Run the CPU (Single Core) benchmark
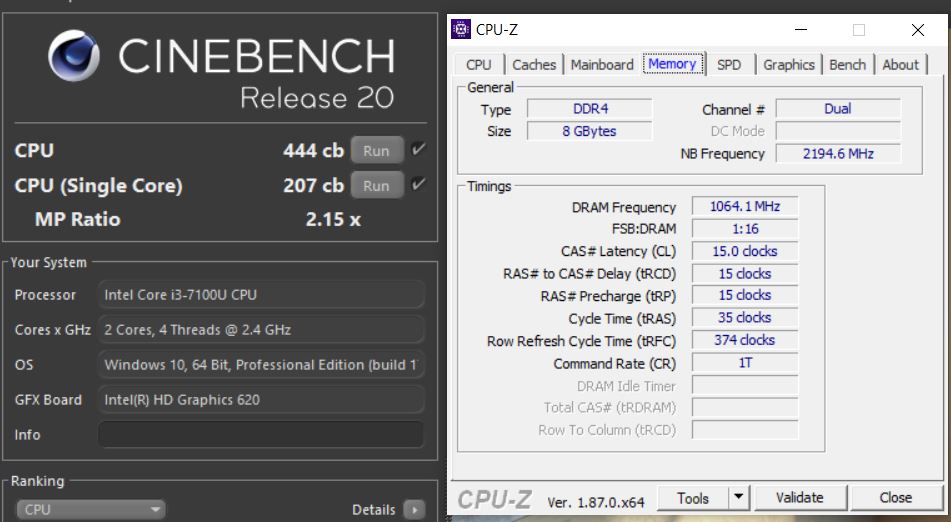951x522 pixels. (x=377, y=186)
